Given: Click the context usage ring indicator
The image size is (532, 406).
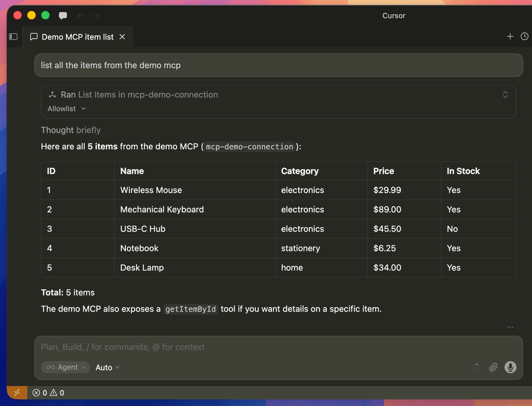Looking at the screenshot, I should tap(476, 367).
